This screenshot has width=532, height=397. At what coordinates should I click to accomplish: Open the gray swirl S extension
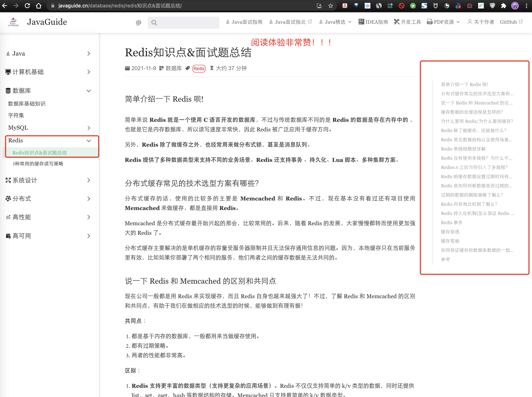click(x=379, y=6)
